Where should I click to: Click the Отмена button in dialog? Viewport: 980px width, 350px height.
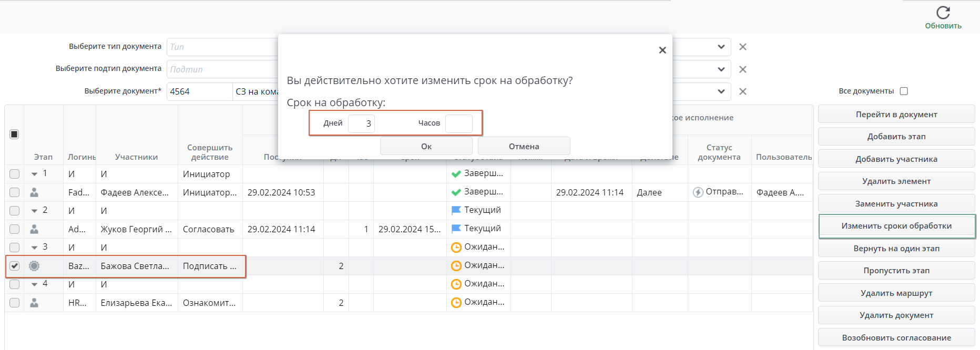pos(524,146)
